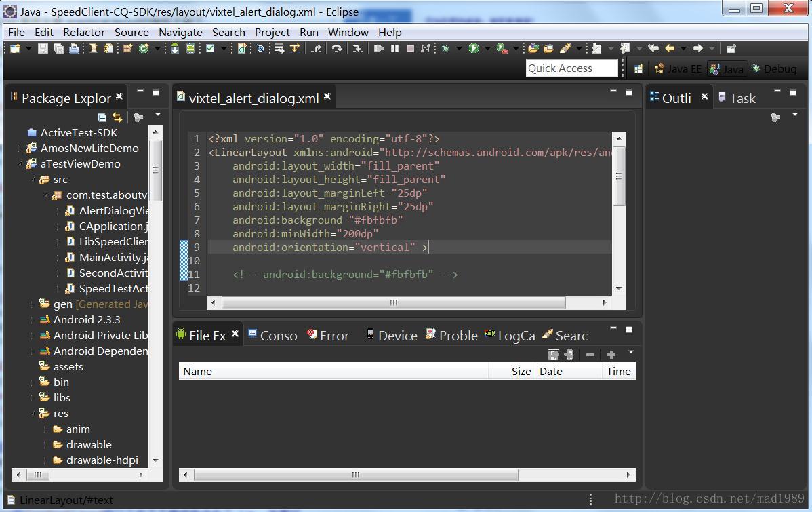Click the New Android XML File icon

coord(242,48)
